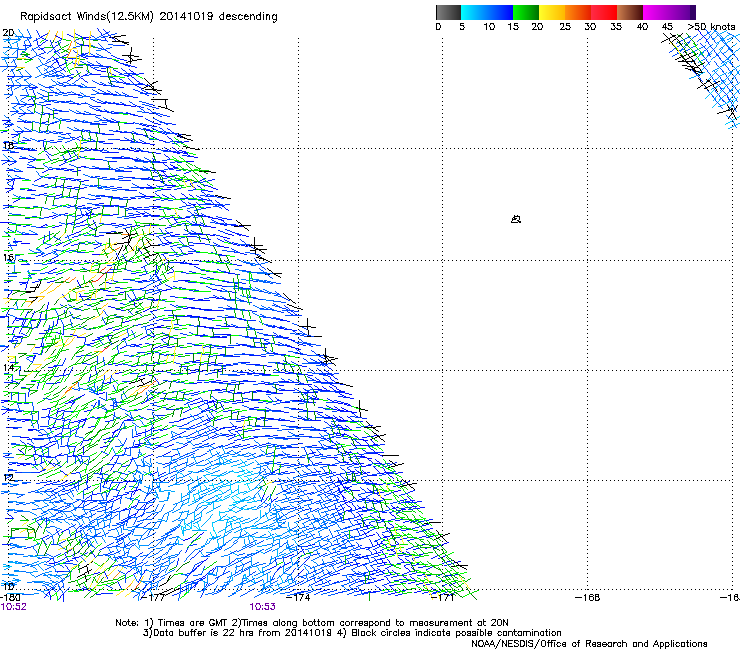Click the '10' legend scale label
This screenshot has height=650, width=740.
click(489, 27)
